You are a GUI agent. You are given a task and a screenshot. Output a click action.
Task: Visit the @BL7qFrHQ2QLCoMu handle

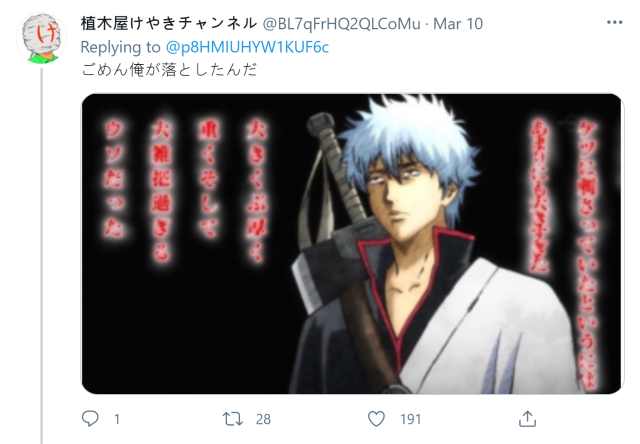pos(341,24)
